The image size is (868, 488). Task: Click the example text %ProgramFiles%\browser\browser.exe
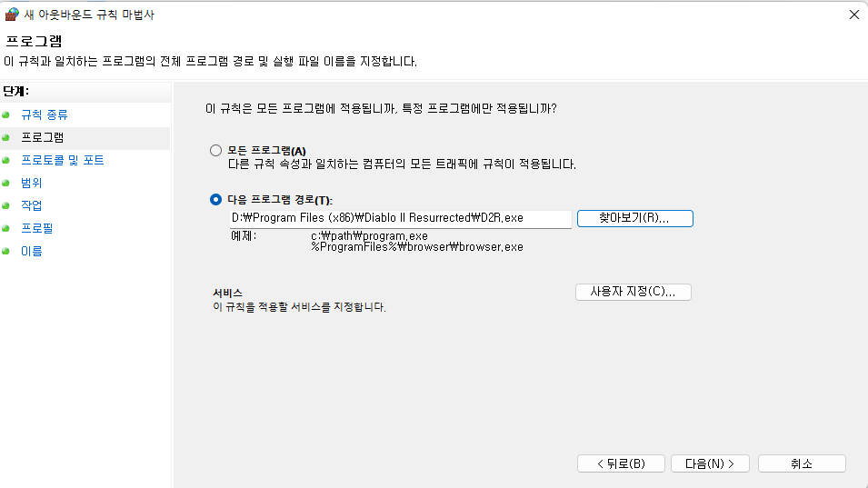[417, 247]
